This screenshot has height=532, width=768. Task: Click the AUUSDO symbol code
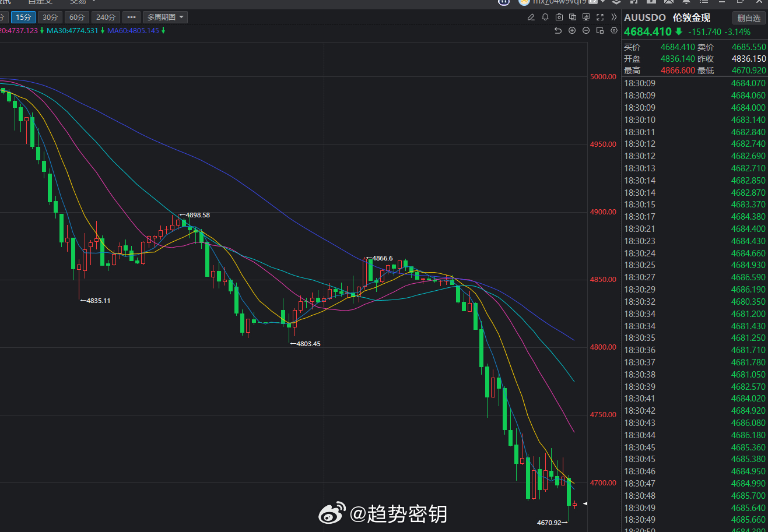pyautogui.click(x=645, y=18)
